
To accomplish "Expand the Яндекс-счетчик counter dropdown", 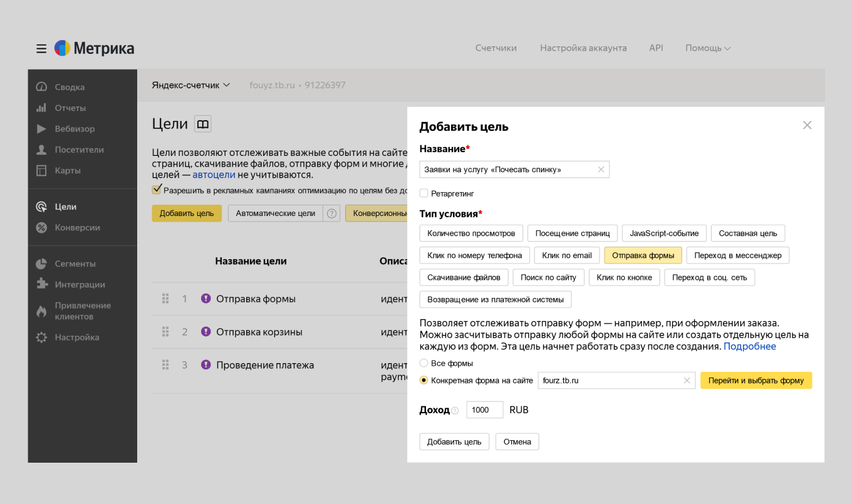I will click(x=190, y=85).
